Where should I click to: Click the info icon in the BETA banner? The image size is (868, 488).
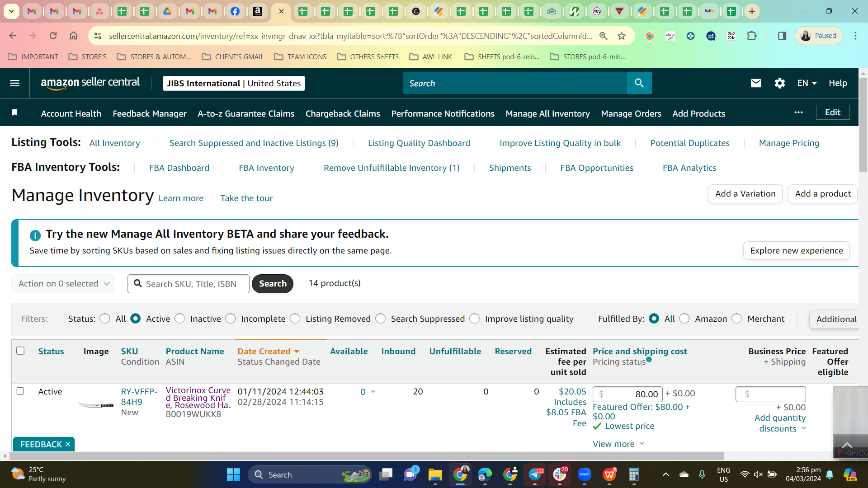pyautogui.click(x=35, y=235)
